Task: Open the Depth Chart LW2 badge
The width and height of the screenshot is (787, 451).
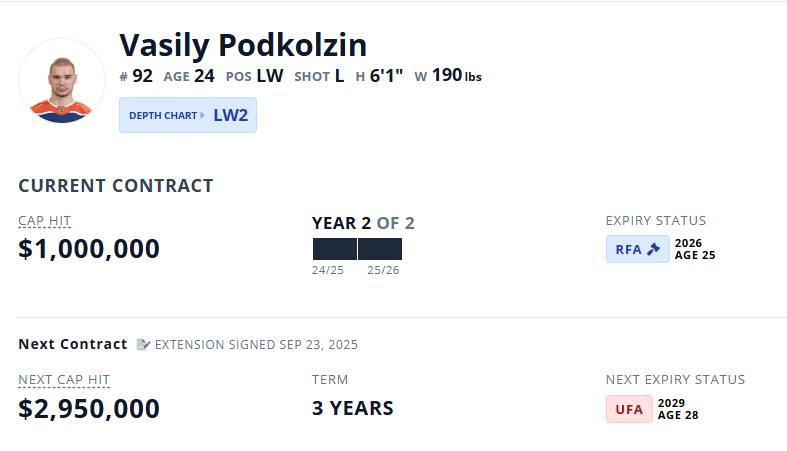Action: tap(188, 115)
